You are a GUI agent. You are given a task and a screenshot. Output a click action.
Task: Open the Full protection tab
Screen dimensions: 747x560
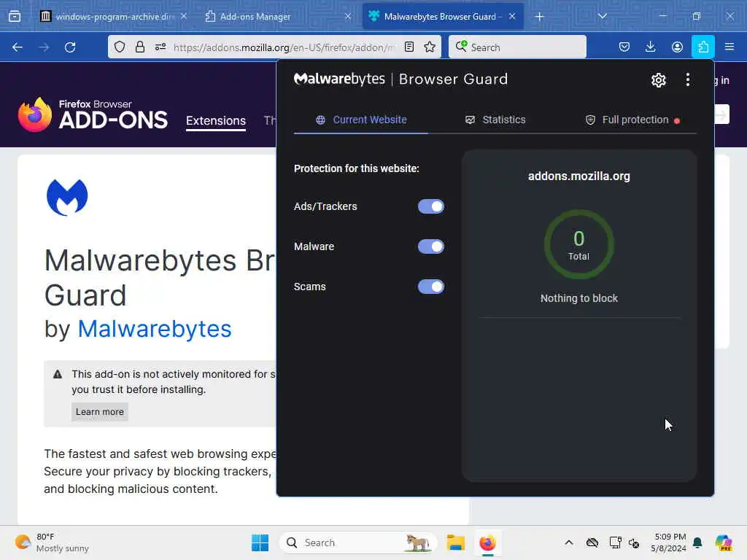pos(632,120)
